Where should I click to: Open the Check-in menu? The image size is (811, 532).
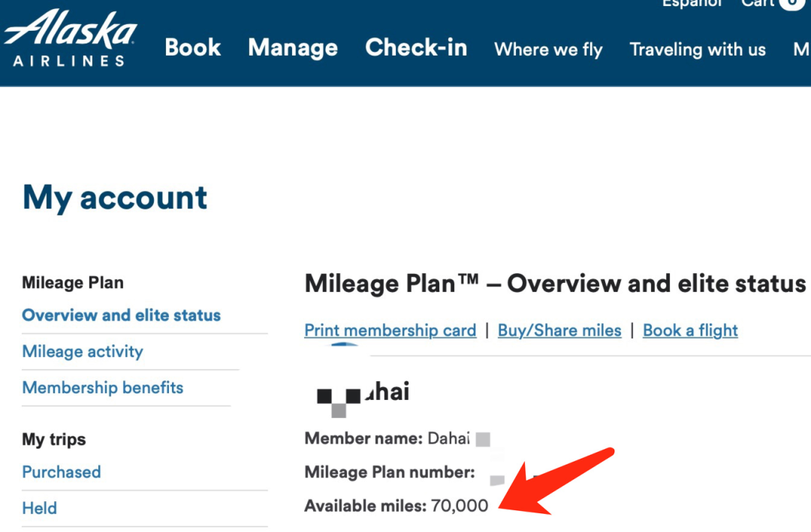pos(416,47)
